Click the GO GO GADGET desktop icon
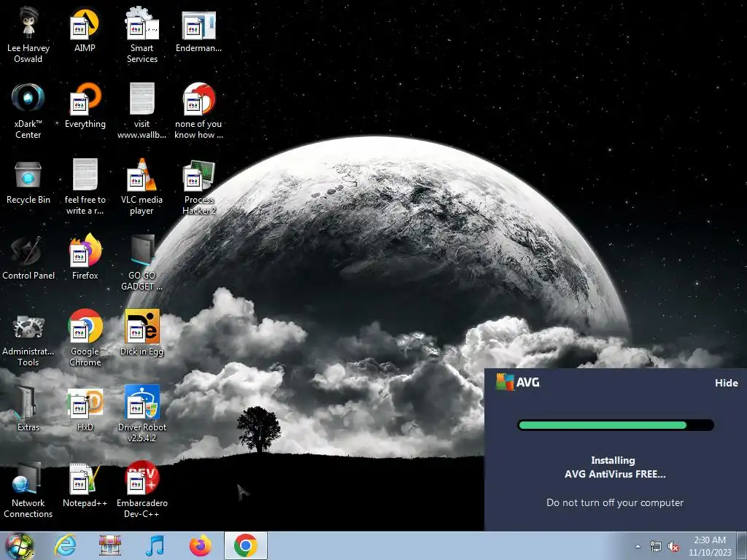This screenshot has height=560, width=747. (142, 262)
